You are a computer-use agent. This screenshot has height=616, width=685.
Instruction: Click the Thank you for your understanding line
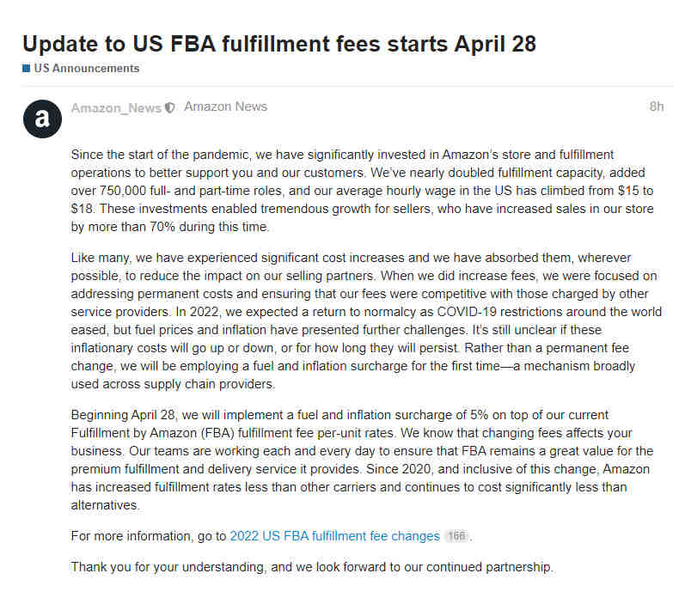[312, 567]
